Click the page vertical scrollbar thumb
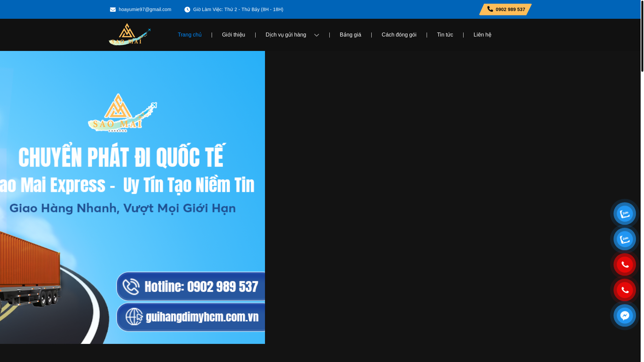Image resolution: width=644 pixels, height=362 pixels. (642, 36)
